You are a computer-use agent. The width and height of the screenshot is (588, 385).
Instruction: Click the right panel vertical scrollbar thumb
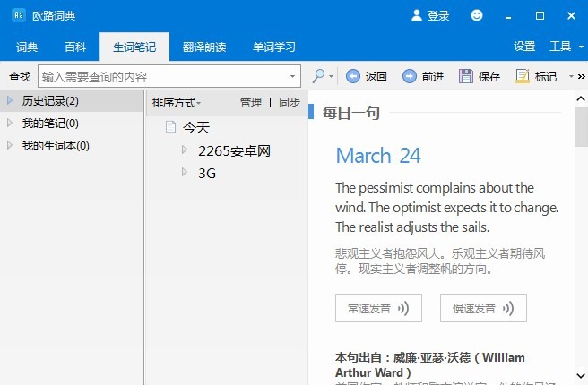[581, 128]
